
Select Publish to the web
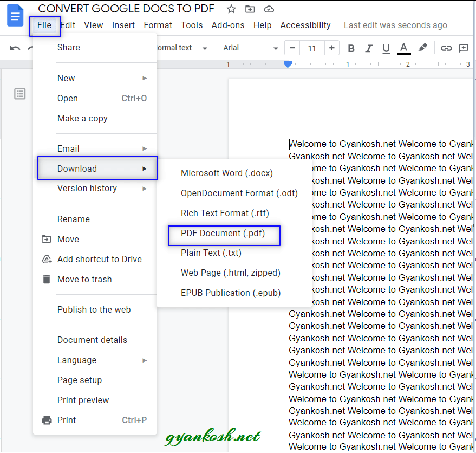click(x=95, y=309)
